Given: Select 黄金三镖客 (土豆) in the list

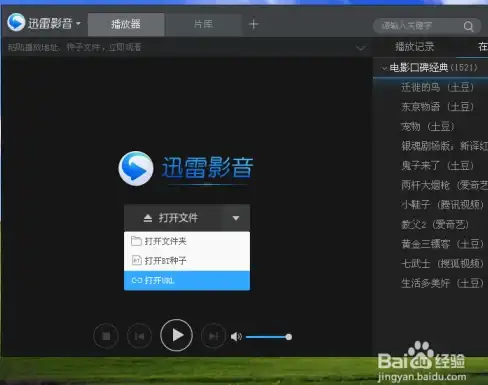Looking at the screenshot, I should (442, 244).
